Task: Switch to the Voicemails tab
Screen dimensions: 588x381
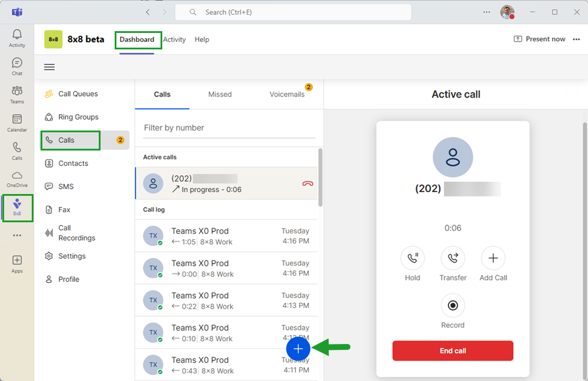Action: click(x=287, y=94)
